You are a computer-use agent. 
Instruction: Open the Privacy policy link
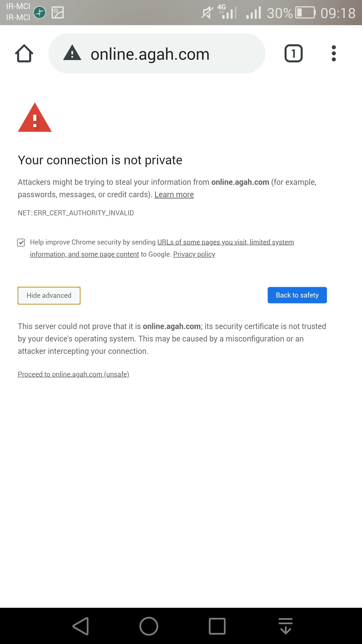click(x=194, y=254)
